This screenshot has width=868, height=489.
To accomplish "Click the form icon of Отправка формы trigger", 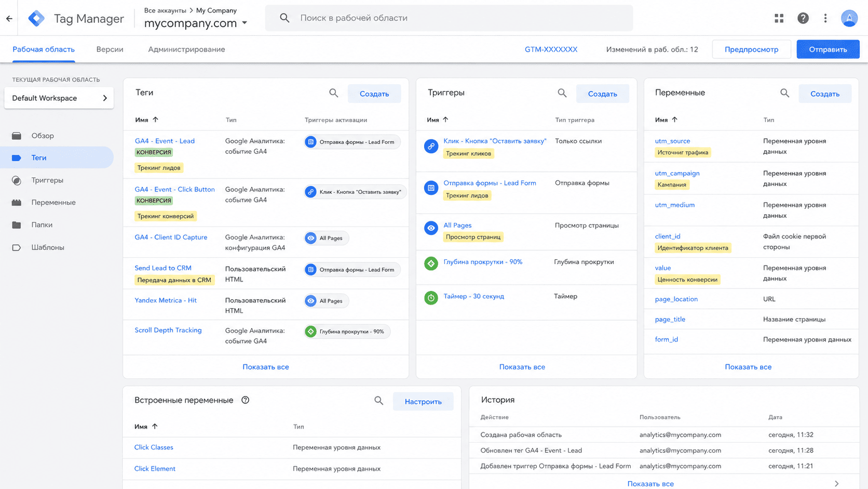I will tap(431, 188).
